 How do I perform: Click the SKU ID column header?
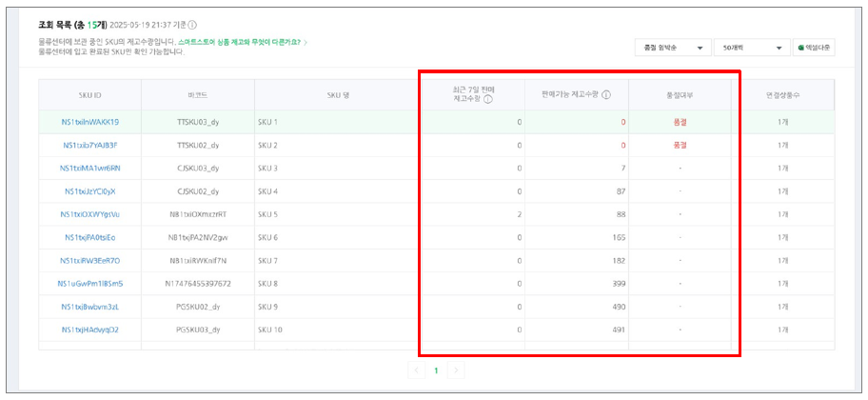tap(89, 94)
